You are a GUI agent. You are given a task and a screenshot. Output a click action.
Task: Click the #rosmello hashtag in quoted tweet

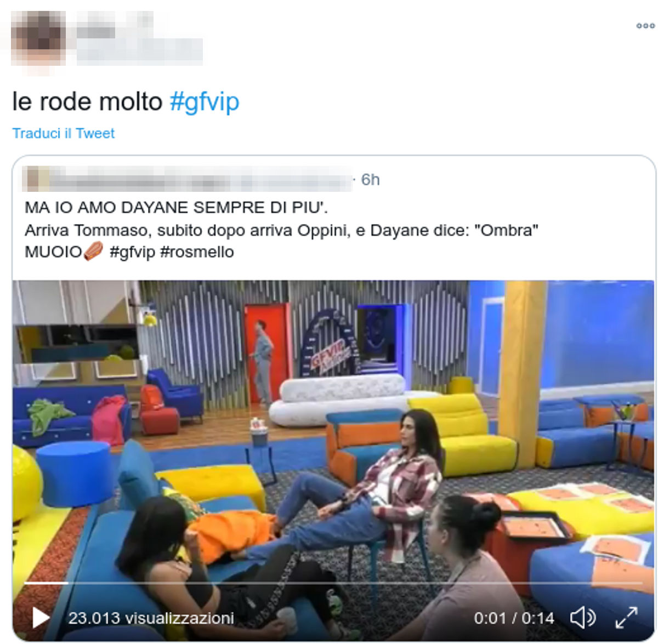[x=197, y=252]
